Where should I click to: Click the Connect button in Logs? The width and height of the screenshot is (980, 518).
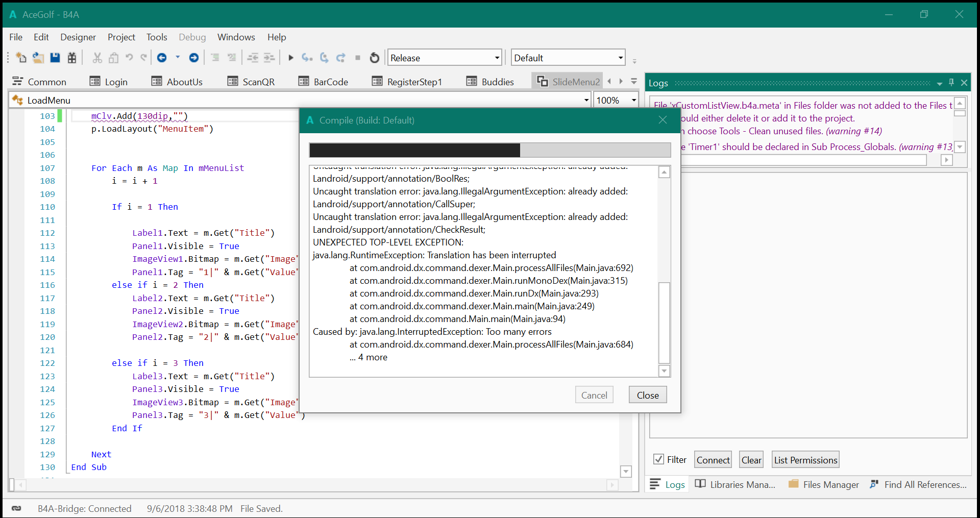[x=713, y=460]
